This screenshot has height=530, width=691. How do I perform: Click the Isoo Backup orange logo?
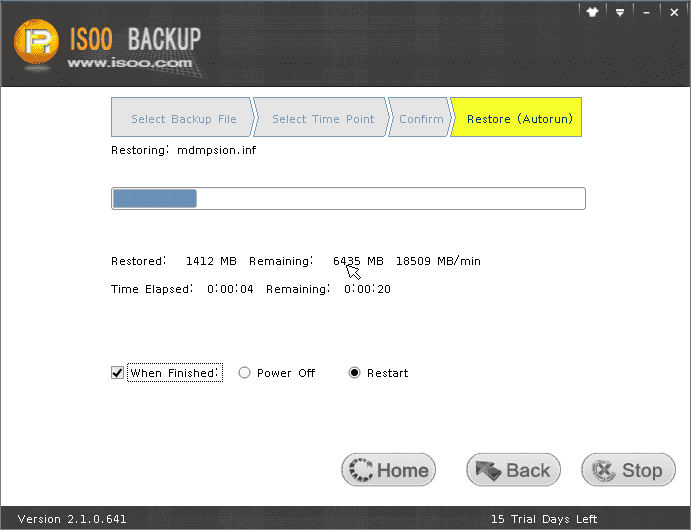coord(36,42)
